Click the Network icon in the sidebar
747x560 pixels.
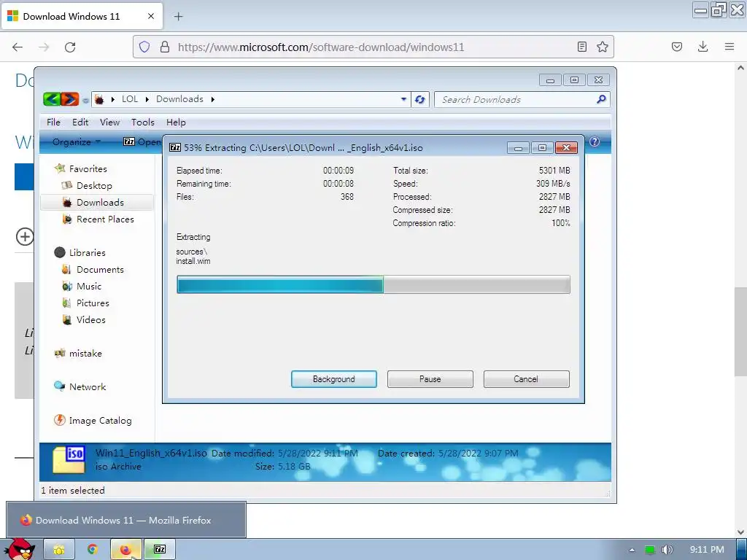click(60, 386)
